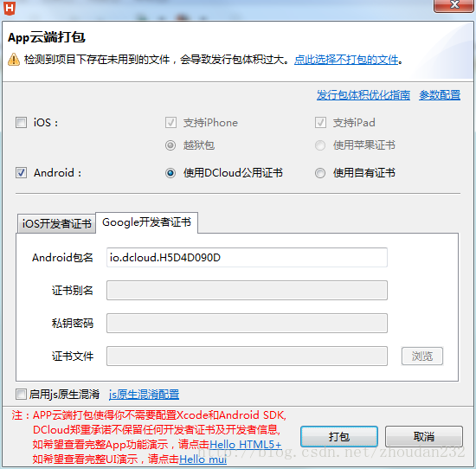Select 使用DCloud公用证书 radio button
Image resolution: width=476 pixels, height=469 pixels.
170,173
